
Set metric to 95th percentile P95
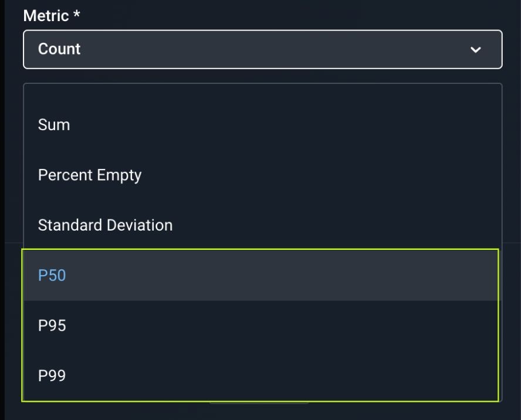[52, 326]
